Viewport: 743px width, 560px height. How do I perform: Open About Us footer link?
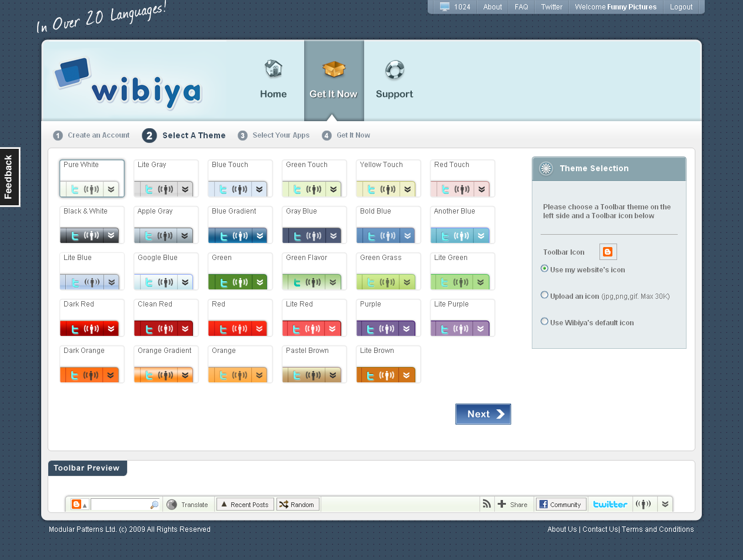562,529
